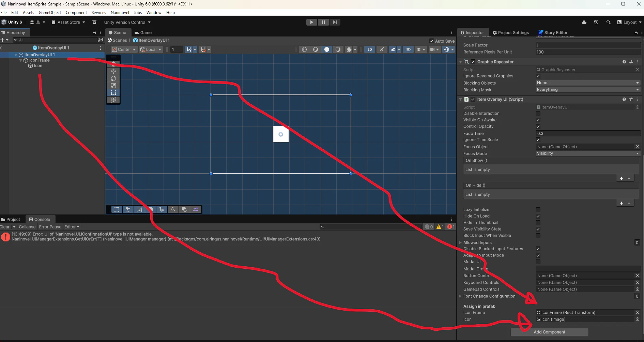Toggle scene effects icon

pos(393,49)
